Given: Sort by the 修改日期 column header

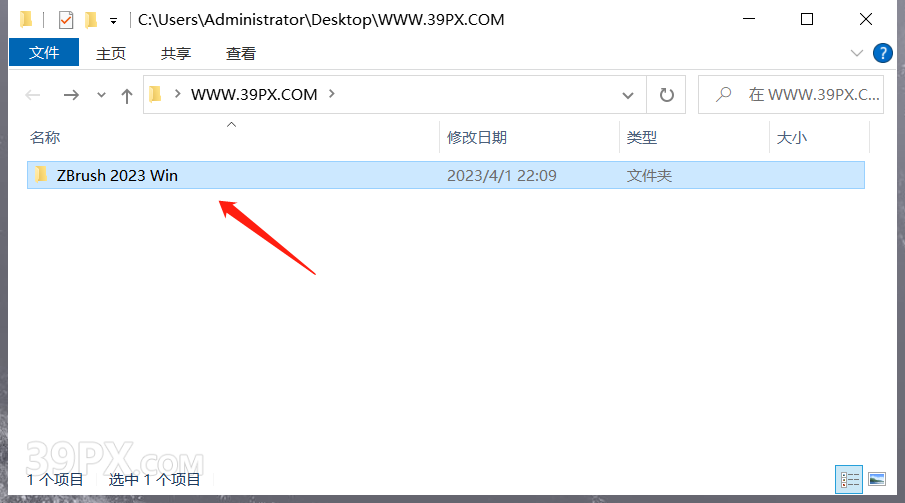Looking at the screenshot, I should [477, 137].
